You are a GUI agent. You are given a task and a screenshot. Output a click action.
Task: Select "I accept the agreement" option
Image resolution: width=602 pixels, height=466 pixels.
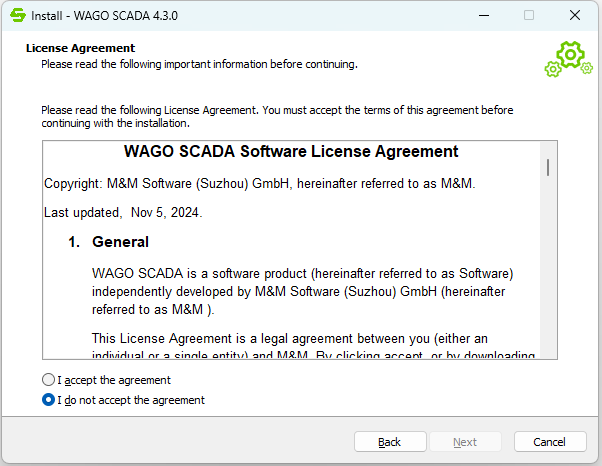(x=49, y=380)
